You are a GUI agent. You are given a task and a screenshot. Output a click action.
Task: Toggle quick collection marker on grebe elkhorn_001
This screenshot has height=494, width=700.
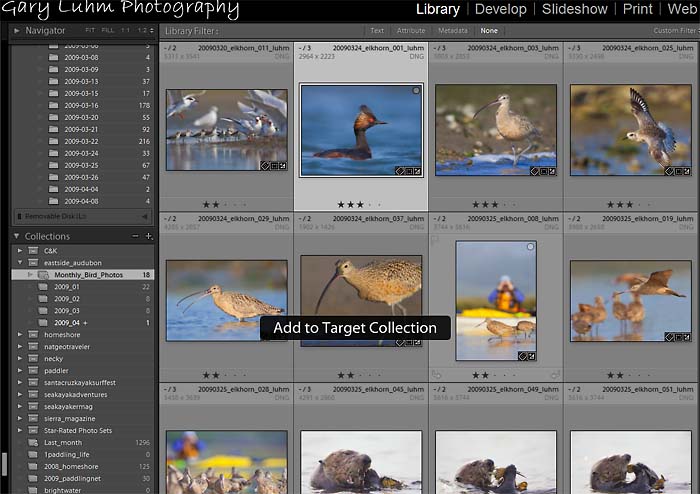tap(416, 91)
